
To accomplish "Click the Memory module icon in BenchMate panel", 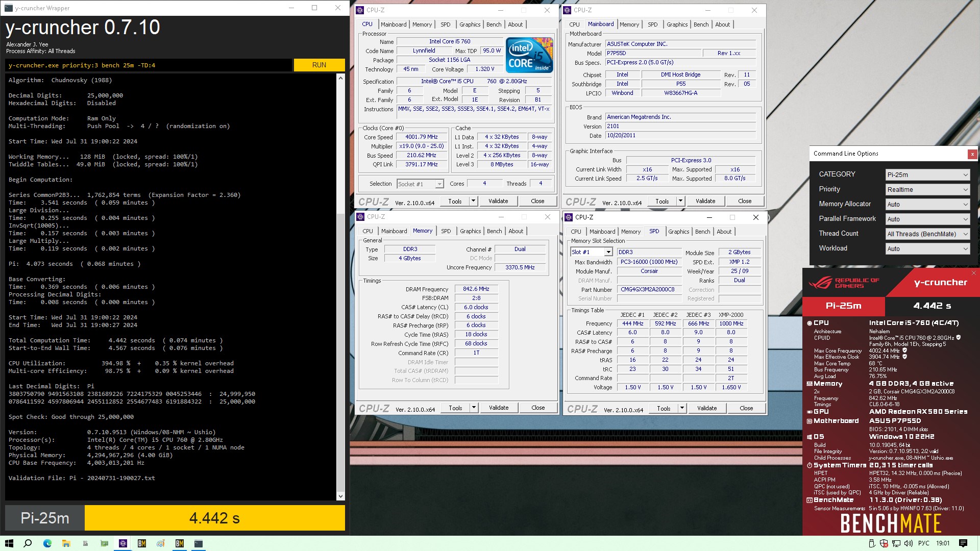I will click(x=810, y=384).
